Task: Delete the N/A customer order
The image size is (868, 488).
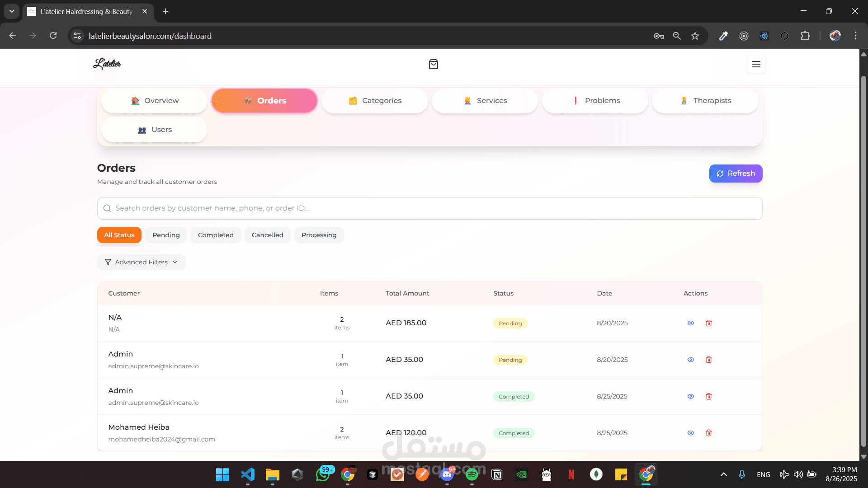Action: pyautogui.click(x=708, y=323)
